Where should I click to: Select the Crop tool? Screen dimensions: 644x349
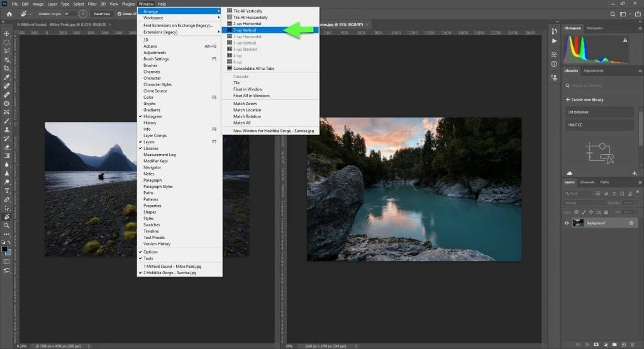pos(6,69)
